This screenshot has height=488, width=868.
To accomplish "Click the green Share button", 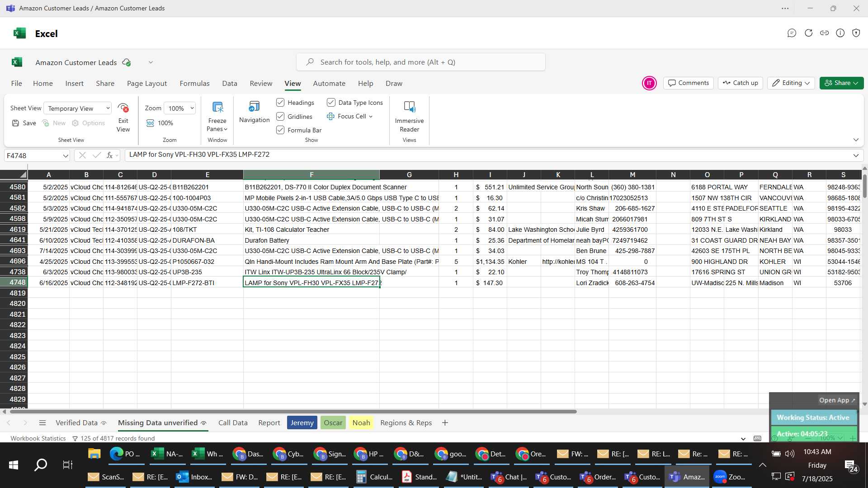I will (x=841, y=83).
